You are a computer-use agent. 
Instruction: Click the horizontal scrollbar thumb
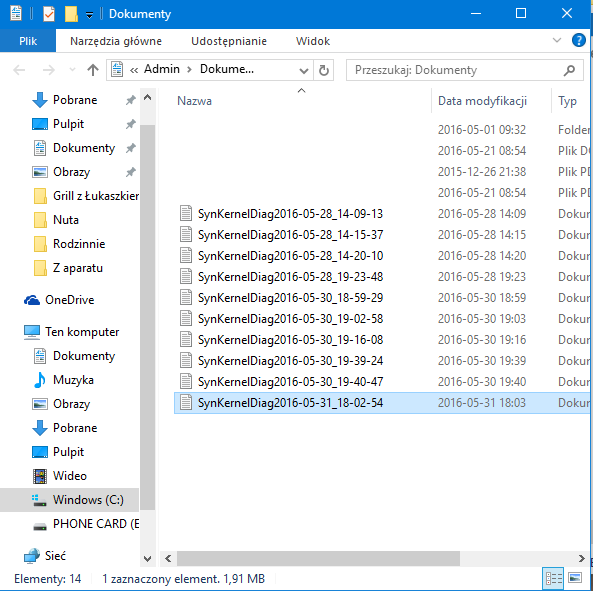[318, 558]
